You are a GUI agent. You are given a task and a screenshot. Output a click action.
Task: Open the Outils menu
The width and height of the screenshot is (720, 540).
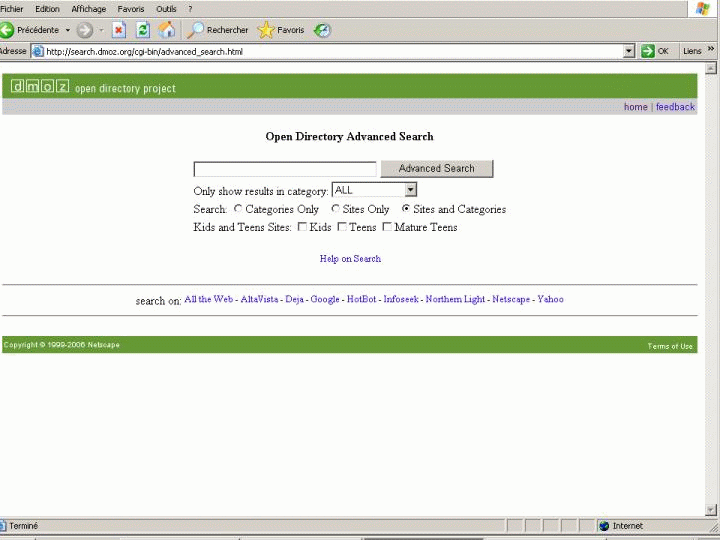tap(166, 9)
